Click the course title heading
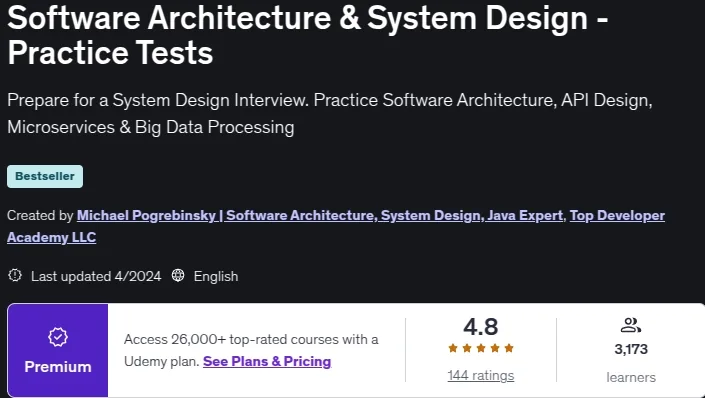 (308, 35)
